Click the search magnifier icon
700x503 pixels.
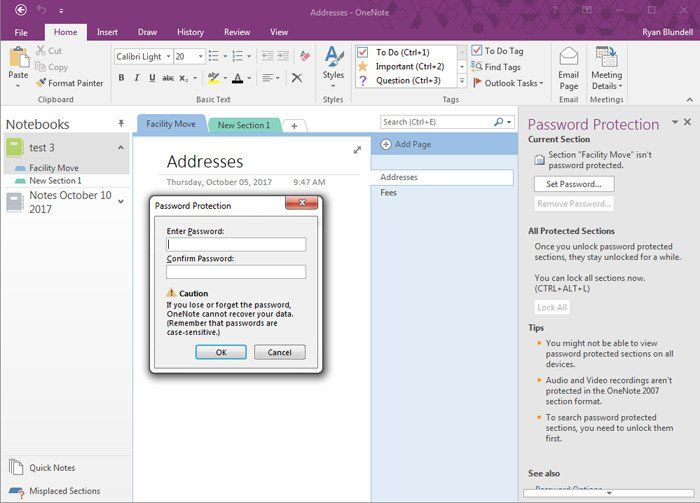coord(499,121)
